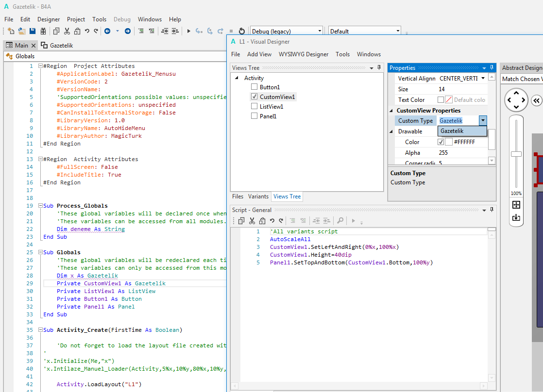The image size is (543, 392).
Task: Open the WYSIWYG Designer menu
Action: click(303, 54)
